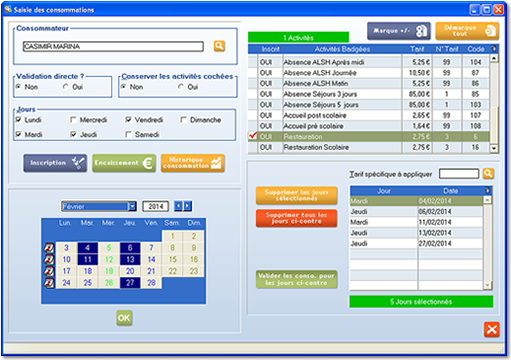Viewport: 511px width, 360px height.
Task: Select the Jeudi 13/02/2014 row
Action: (416, 233)
